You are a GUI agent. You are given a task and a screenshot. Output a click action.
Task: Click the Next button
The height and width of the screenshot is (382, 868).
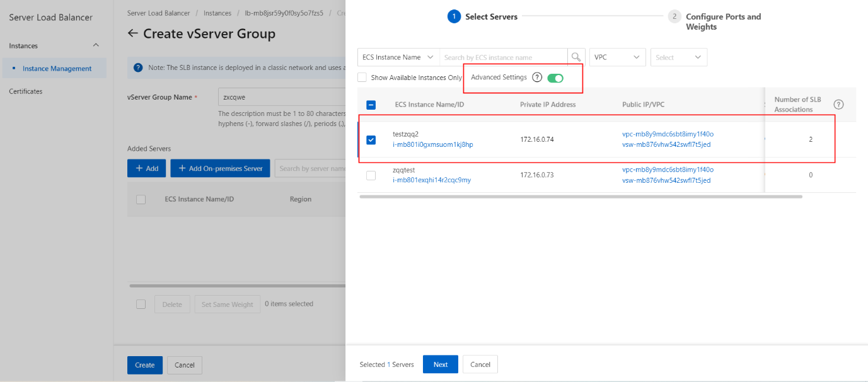coord(441,364)
